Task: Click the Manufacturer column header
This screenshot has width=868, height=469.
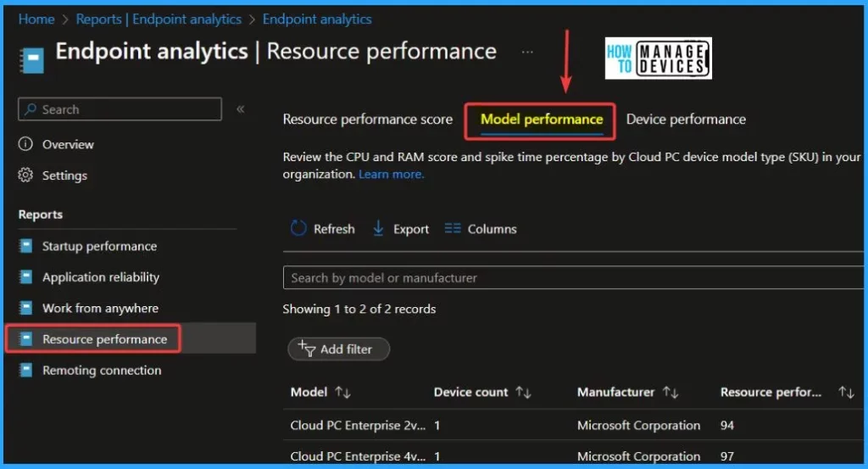Action: (x=615, y=392)
